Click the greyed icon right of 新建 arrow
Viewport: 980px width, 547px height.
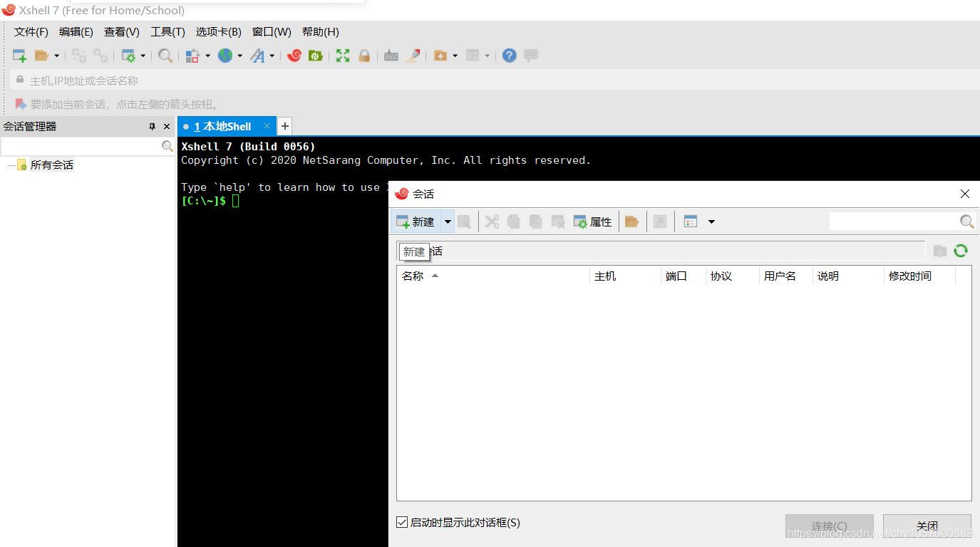click(x=464, y=222)
